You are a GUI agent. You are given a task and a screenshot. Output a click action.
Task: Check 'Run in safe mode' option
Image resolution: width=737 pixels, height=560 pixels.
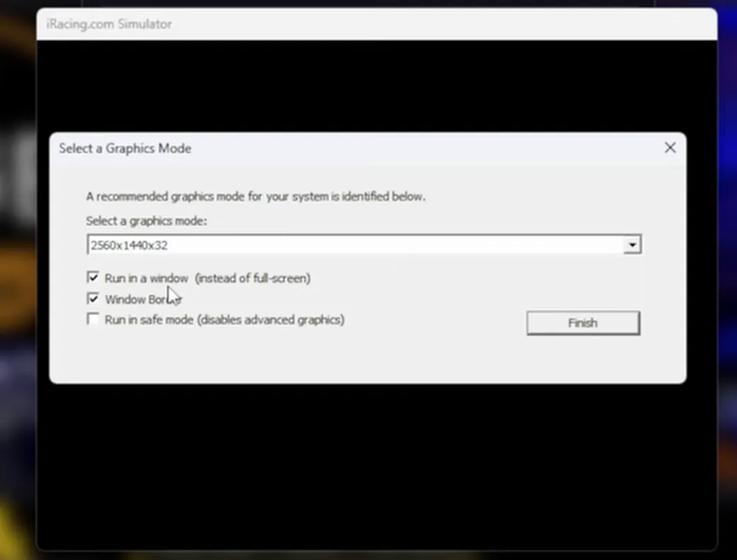point(93,319)
